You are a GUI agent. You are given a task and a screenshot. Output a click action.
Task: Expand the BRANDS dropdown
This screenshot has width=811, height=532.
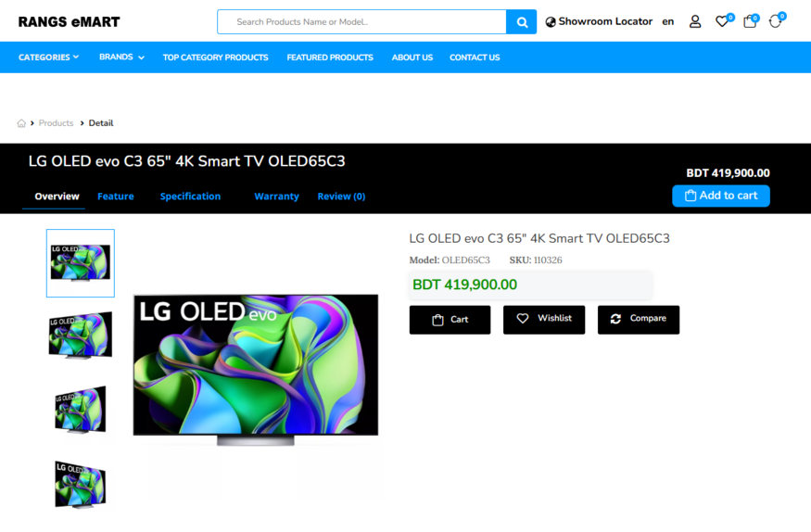pos(121,57)
